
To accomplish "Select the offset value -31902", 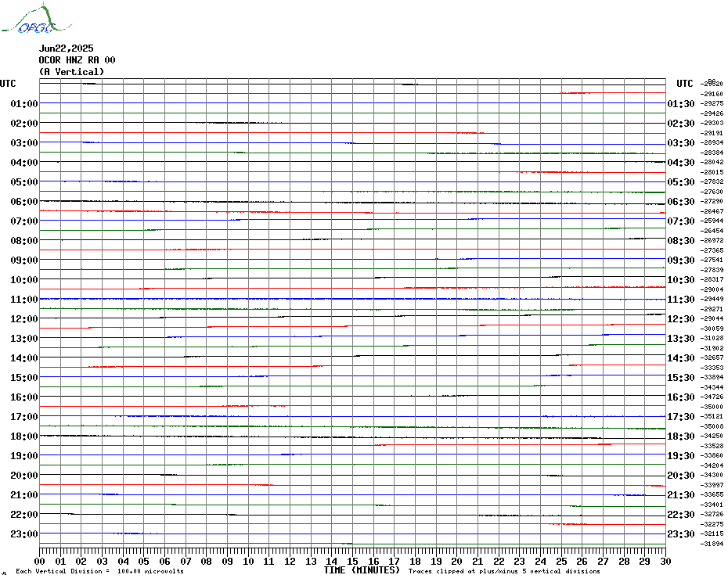I will click(712, 348).
